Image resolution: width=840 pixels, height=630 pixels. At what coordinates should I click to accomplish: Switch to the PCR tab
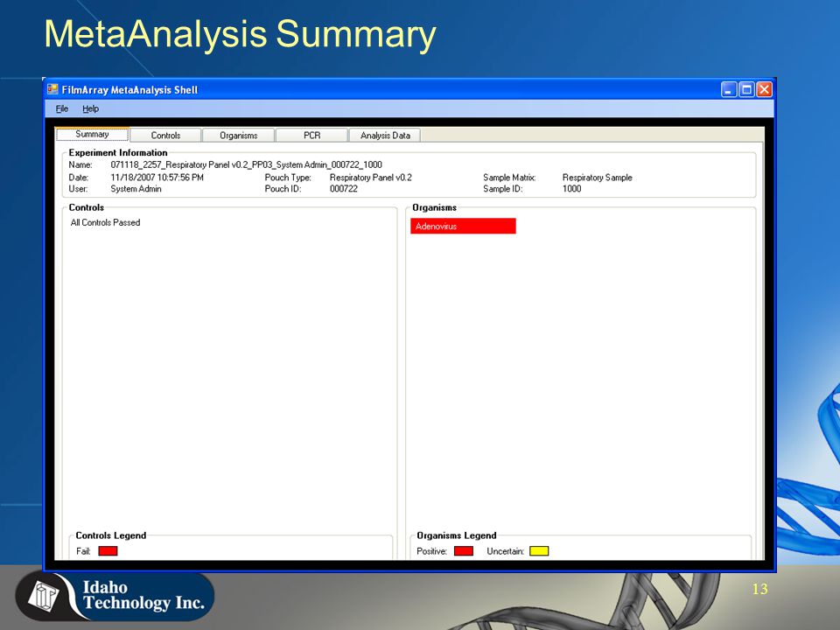pyautogui.click(x=311, y=136)
